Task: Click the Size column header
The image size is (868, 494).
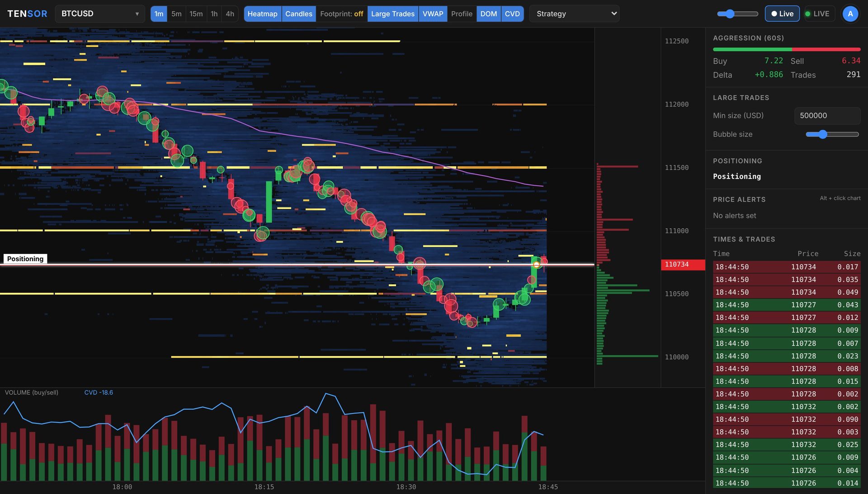Action: (x=852, y=254)
